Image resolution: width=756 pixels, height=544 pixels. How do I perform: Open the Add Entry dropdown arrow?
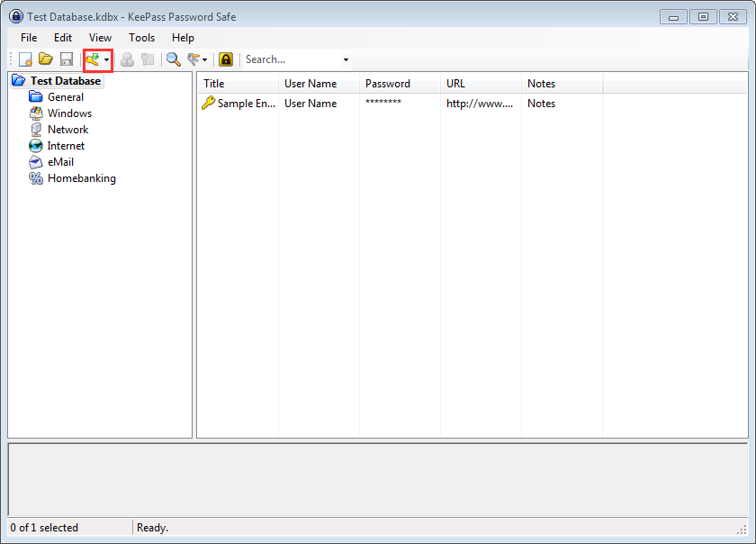point(106,59)
